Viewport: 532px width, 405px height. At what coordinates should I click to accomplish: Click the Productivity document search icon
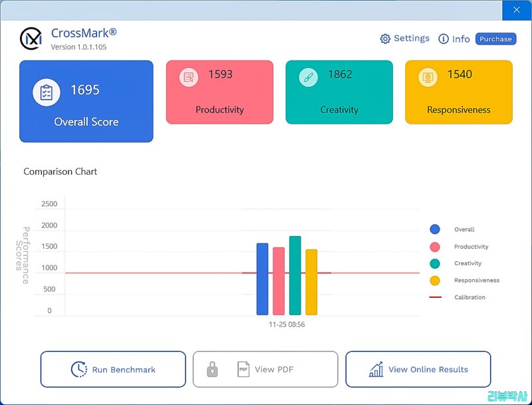tap(189, 77)
